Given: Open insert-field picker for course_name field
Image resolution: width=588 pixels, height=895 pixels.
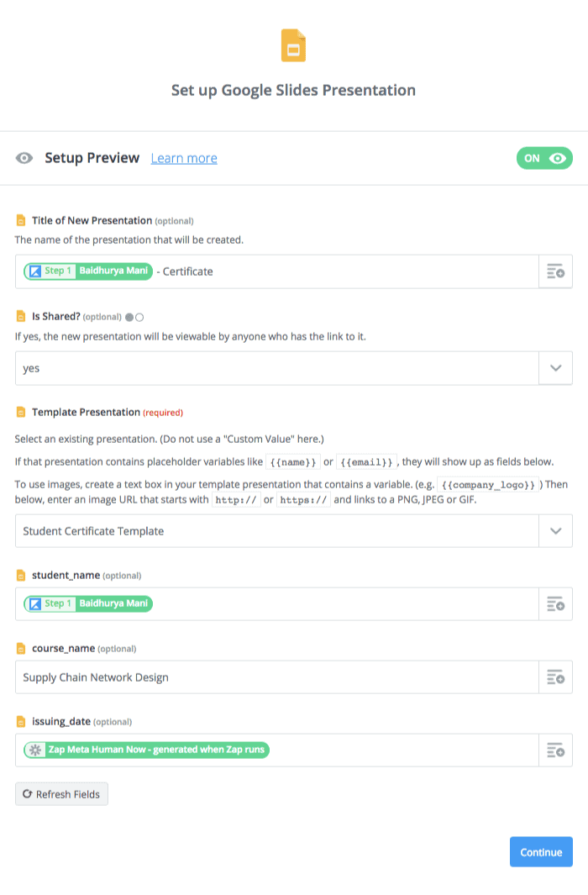Looking at the screenshot, I should (x=555, y=677).
